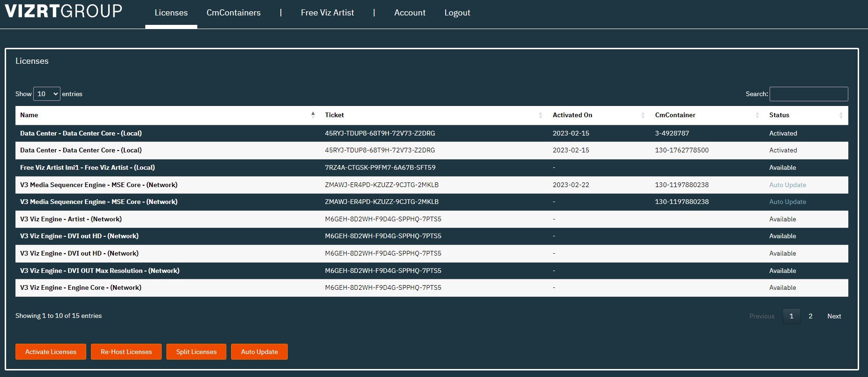Select pagination page 1
Viewport: 868px width, 377px height.
pyautogui.click(x=792, y=316)
